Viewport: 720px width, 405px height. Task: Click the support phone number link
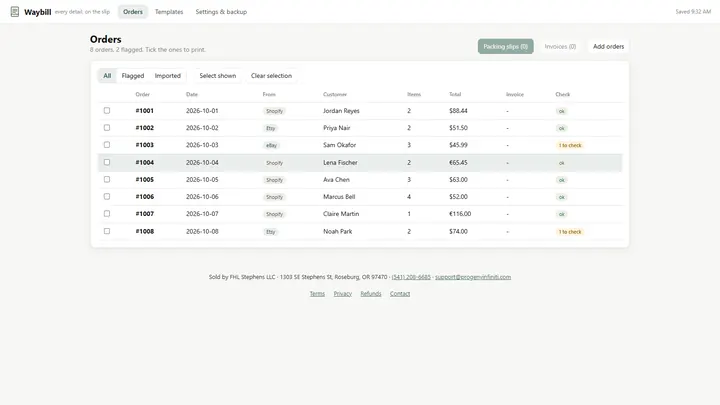pyautogui.click(x=411, y=277)
